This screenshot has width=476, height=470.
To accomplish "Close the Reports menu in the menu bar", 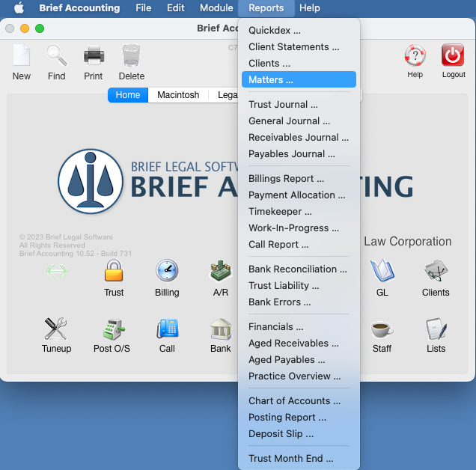I will [266, 8].
